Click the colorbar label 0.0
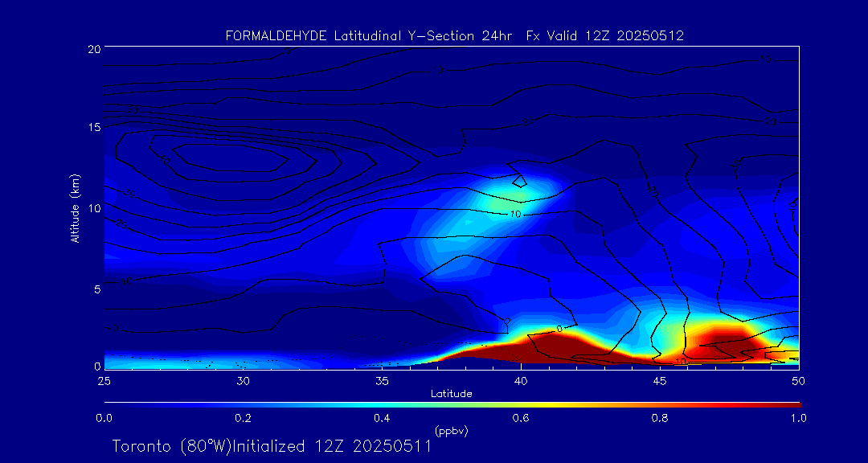 tap(104, 418)
